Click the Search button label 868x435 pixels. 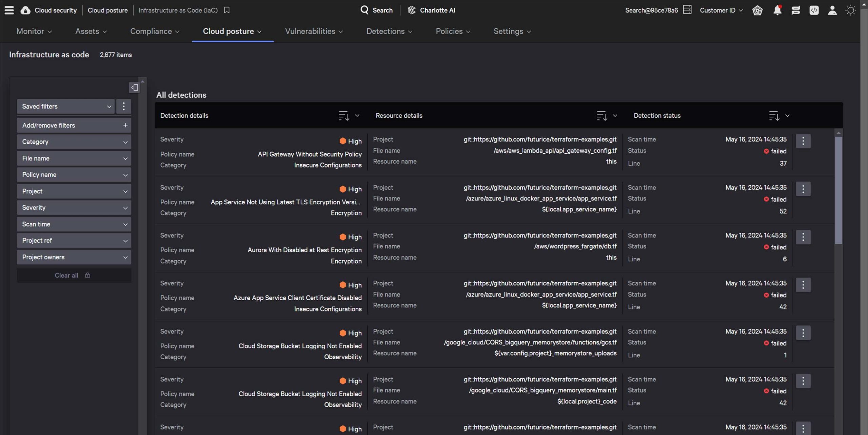point(382,10)
